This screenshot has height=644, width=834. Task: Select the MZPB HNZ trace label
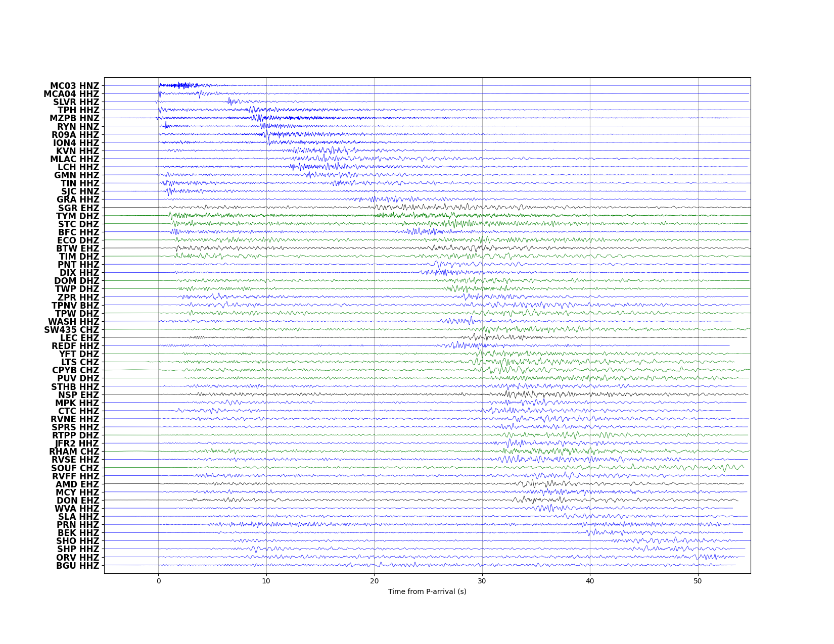pyautogui.click(x=74, y=119)
